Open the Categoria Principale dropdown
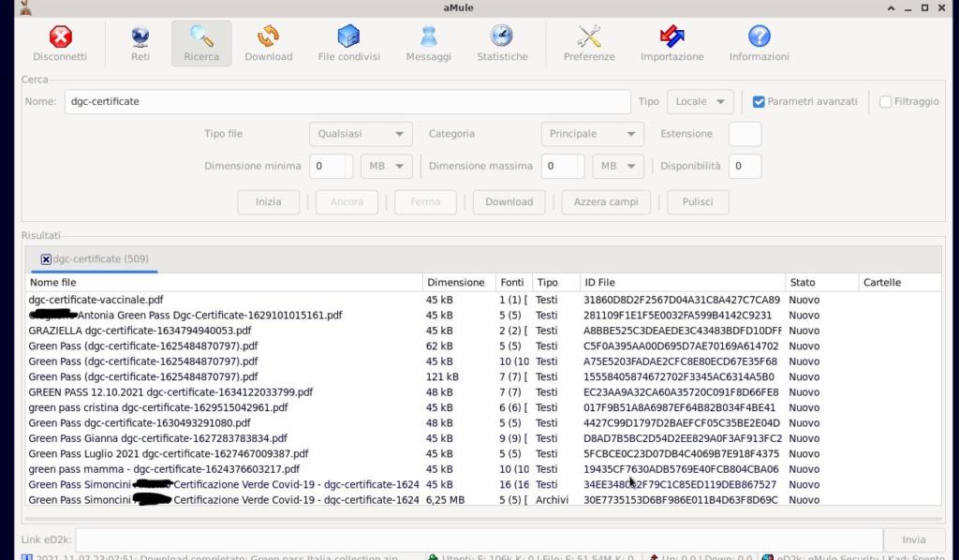This screenshot has height=560, width=959. click(x=592, y=134)
